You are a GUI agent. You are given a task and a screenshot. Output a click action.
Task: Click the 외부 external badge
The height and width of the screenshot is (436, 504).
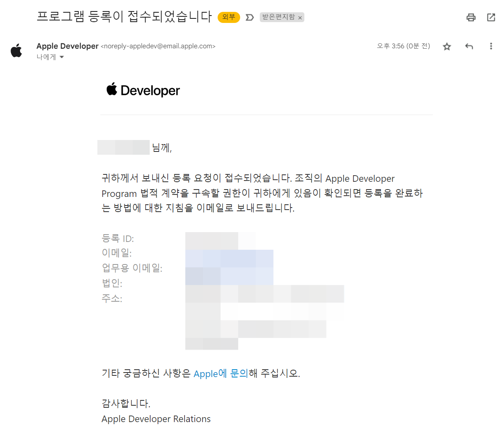(229, 17)
